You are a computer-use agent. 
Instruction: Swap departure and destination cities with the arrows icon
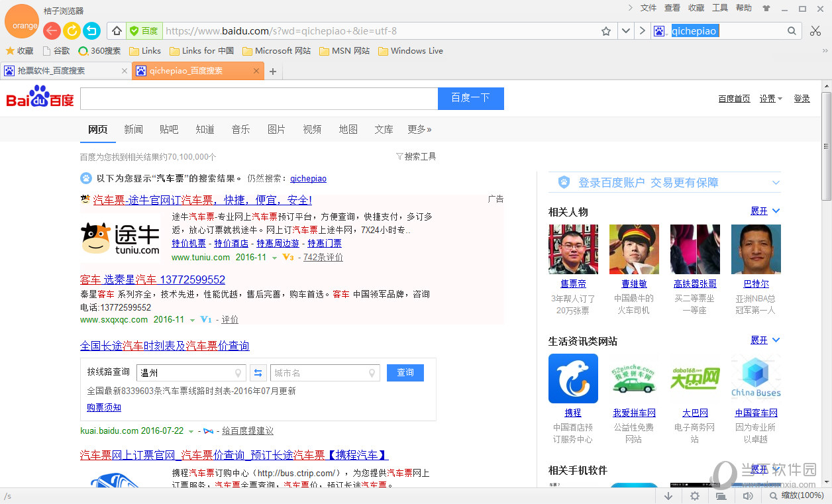(x=258, y=373)
